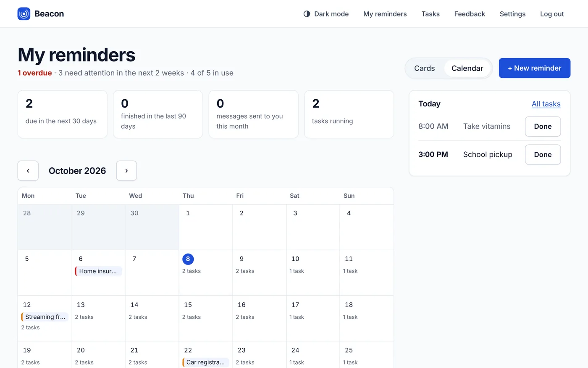
Task: Select October 1 in the calendar
Action: pyautogui.click(x=188, y=213)
